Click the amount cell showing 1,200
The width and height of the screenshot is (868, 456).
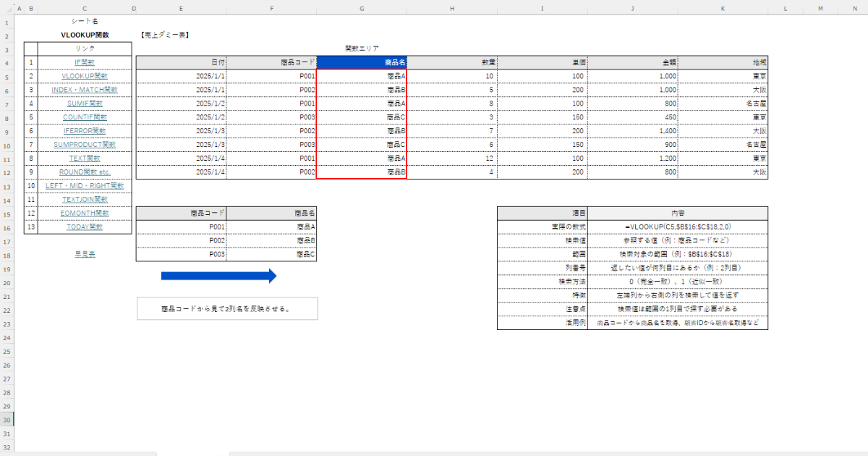(632, 159)
